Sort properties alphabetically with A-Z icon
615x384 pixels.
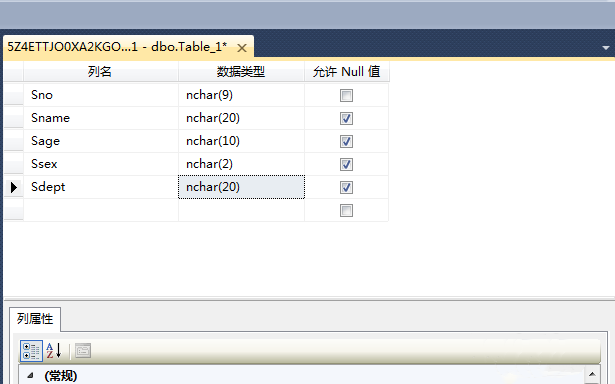pyautogui.click(x=54, y=351)
